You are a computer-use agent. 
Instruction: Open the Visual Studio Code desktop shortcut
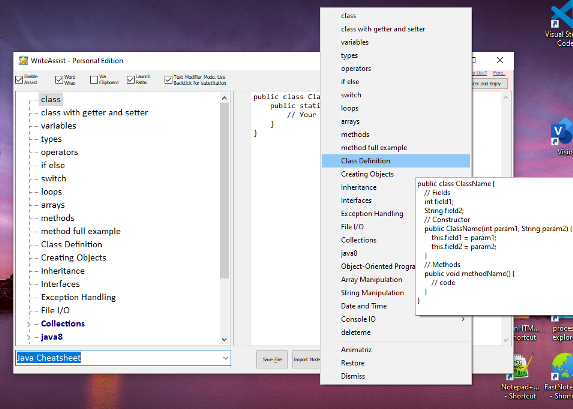[561, 24]
